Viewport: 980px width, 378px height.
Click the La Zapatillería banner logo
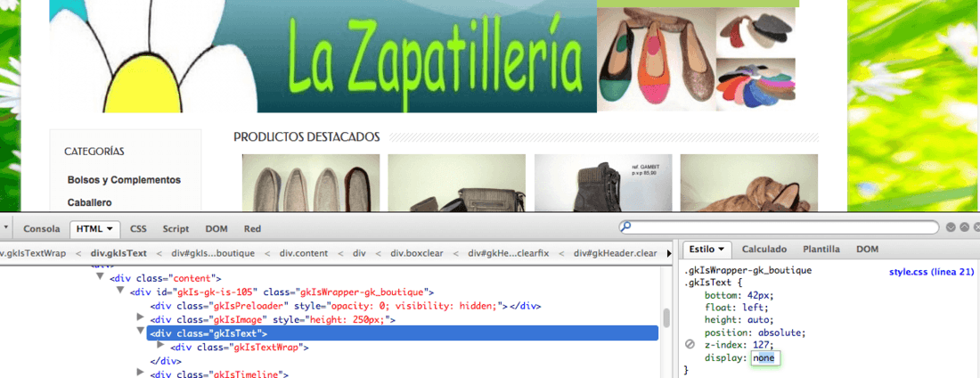[323, 56]
